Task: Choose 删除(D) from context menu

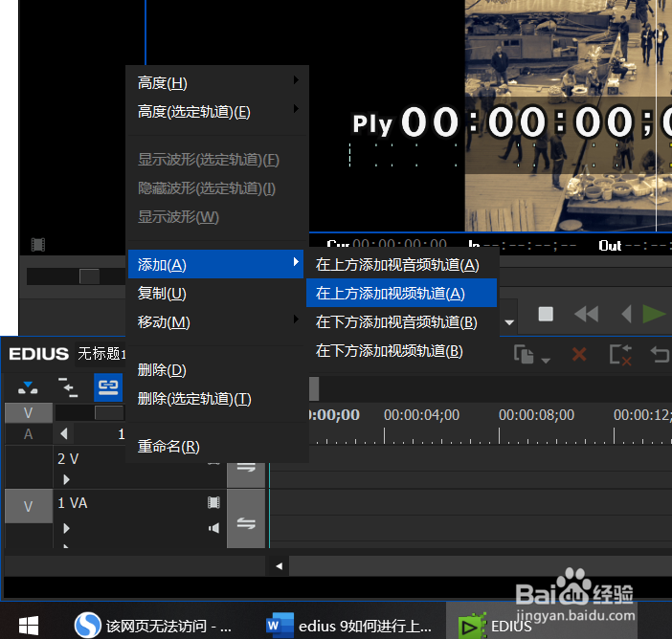Action: click(x=216, y=369)
